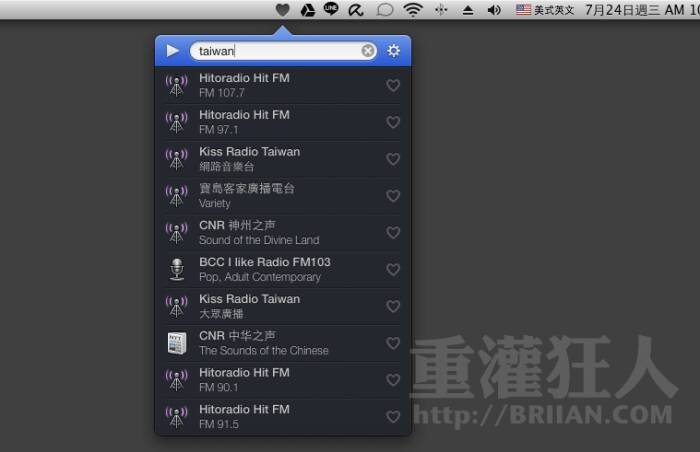Viewport: 700px width, 452px height.
Task: Click the four-dot menu bar icon beside Wi-Fi
Action: click(441, 10)
